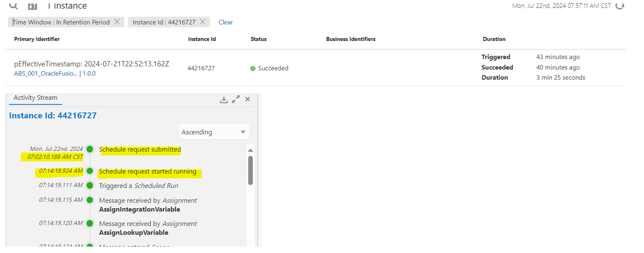
Task: Click the milestone dot for Schedule request submitted
Action: coord(90,149)
